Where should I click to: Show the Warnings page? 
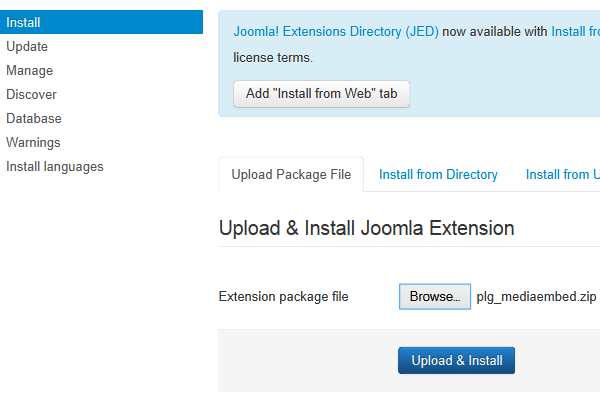pyautogui.click(x=33, y=142)
